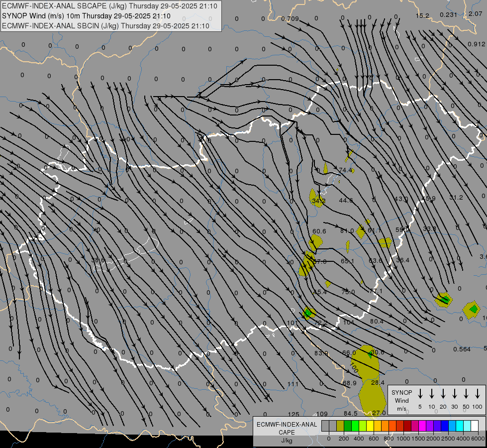The image size is (487, 448).
Task: Click the 15.2 value on the map
Action: coord(422,16)
